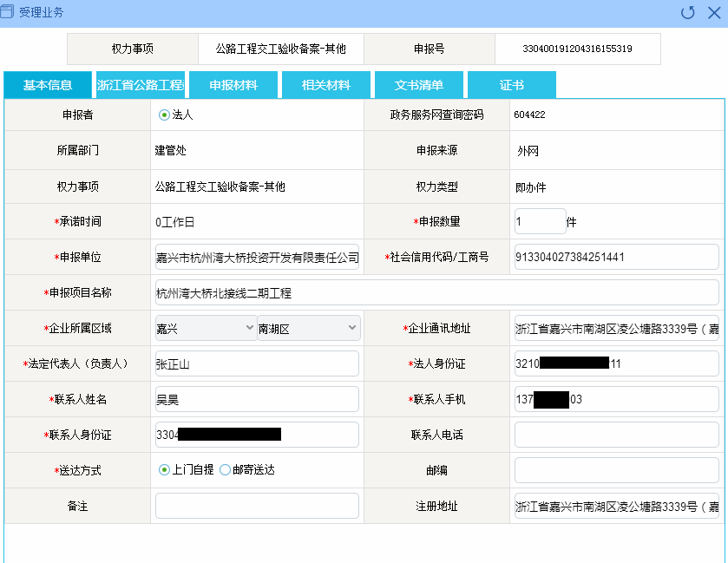The height and width of the screenshot is (563, 728).
Task: Choose 上门自提 delivery option
Action: [x=164, y=470]
